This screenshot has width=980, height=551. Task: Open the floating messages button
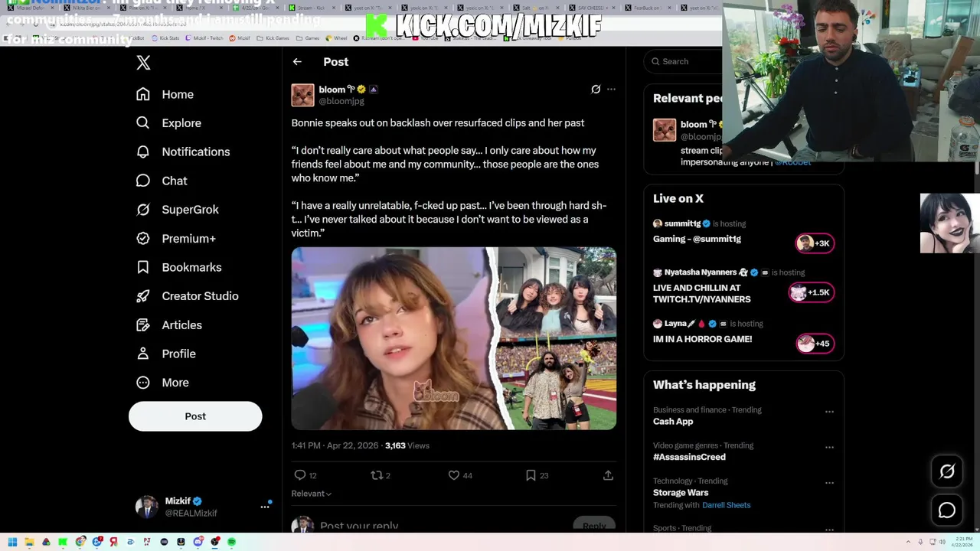pos(947,510)
